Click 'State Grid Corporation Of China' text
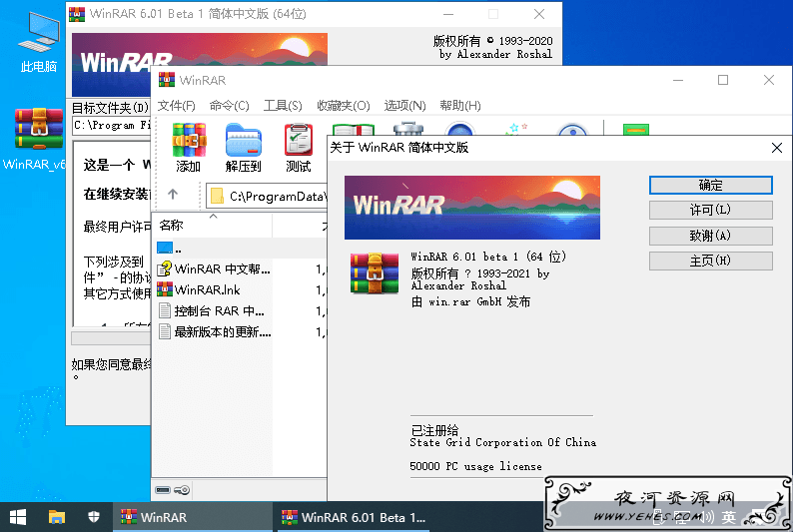793x532 pixels. coord(502,442)
